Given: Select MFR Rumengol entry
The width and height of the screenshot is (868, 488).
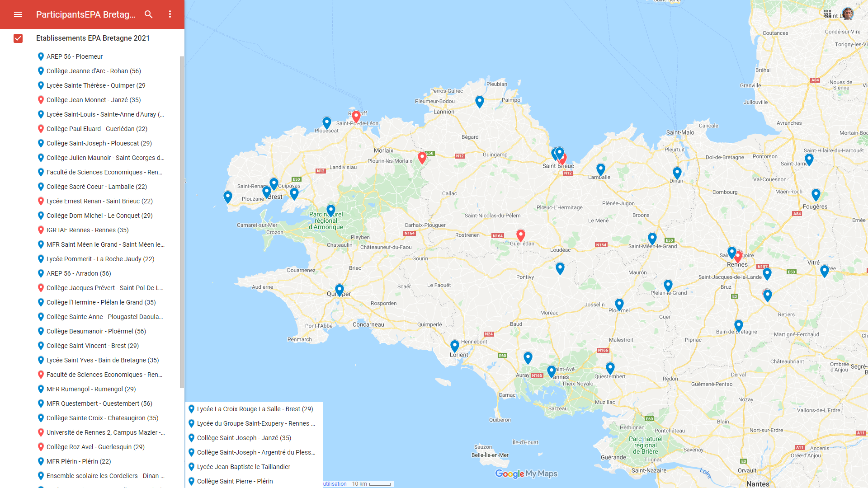Looking at the screenshot, I should click(91, 389).
